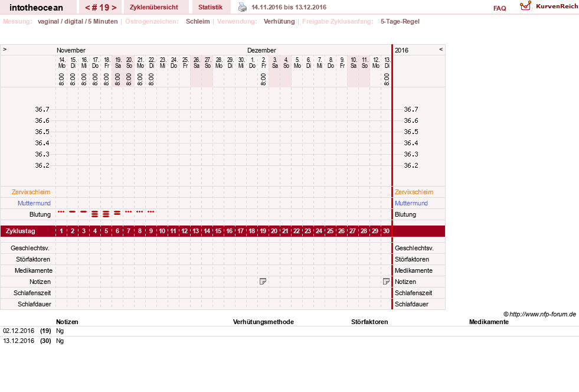
Task: Click the right Zervixschleim label
Action: click(414, 192)
